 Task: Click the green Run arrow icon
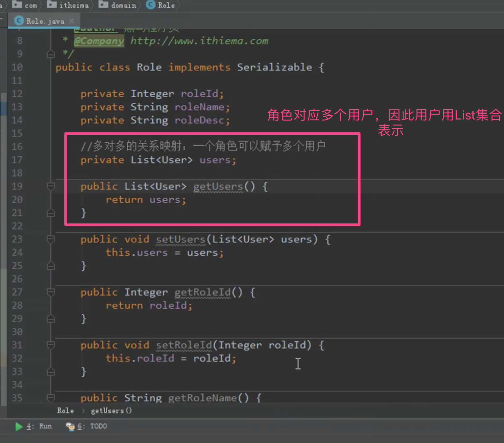pyautogui.click(x=19, y=426)
